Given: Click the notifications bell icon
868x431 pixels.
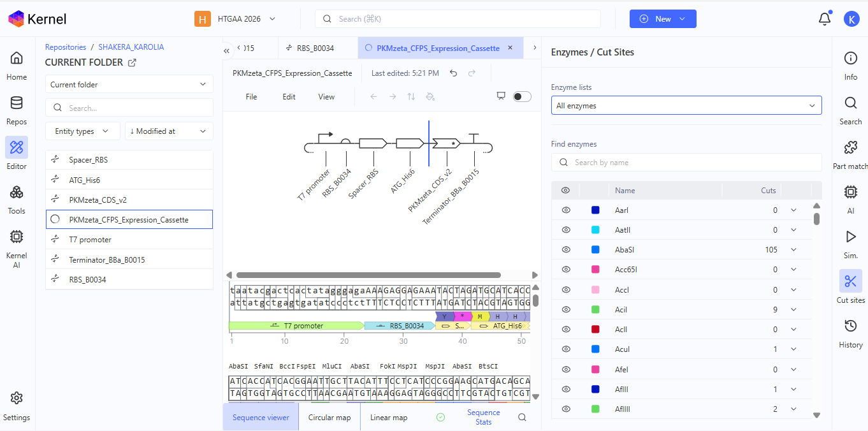Looking at the screenshot, I should 825,18.
